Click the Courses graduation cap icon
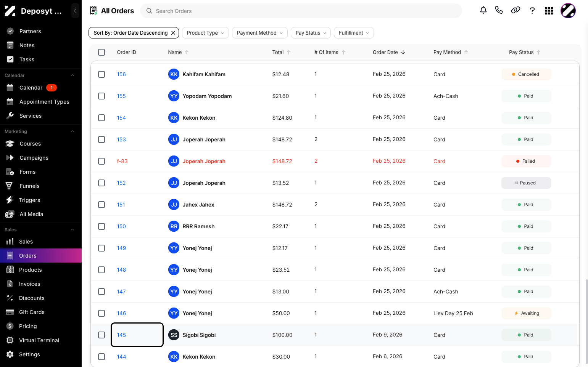 (x=10, y=144)
